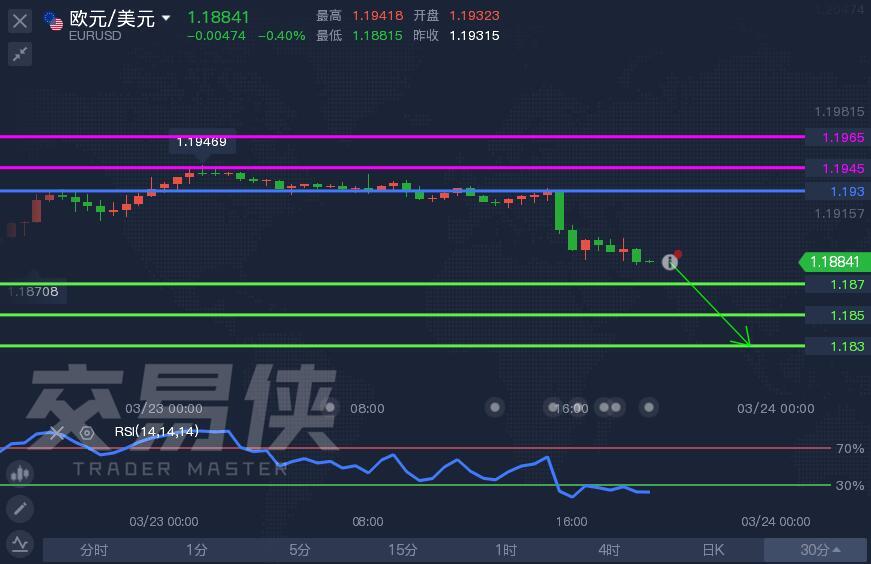Click the current quote 1.18841 in the header
This screenshot has width=871, height=564.
pos(218,17)
